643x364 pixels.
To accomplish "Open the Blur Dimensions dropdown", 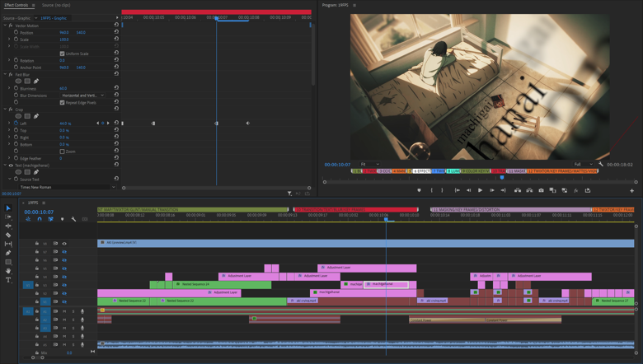I will [82, 96].
